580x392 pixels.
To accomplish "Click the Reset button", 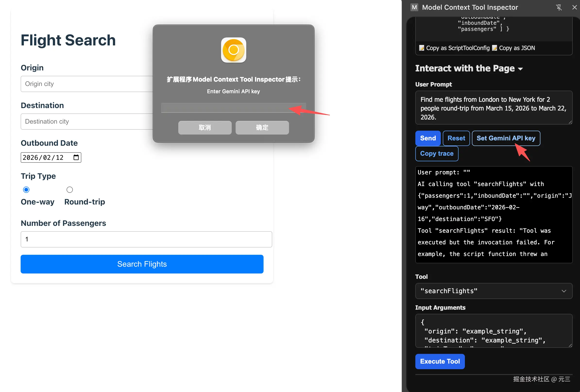I will tap(456, 138).
